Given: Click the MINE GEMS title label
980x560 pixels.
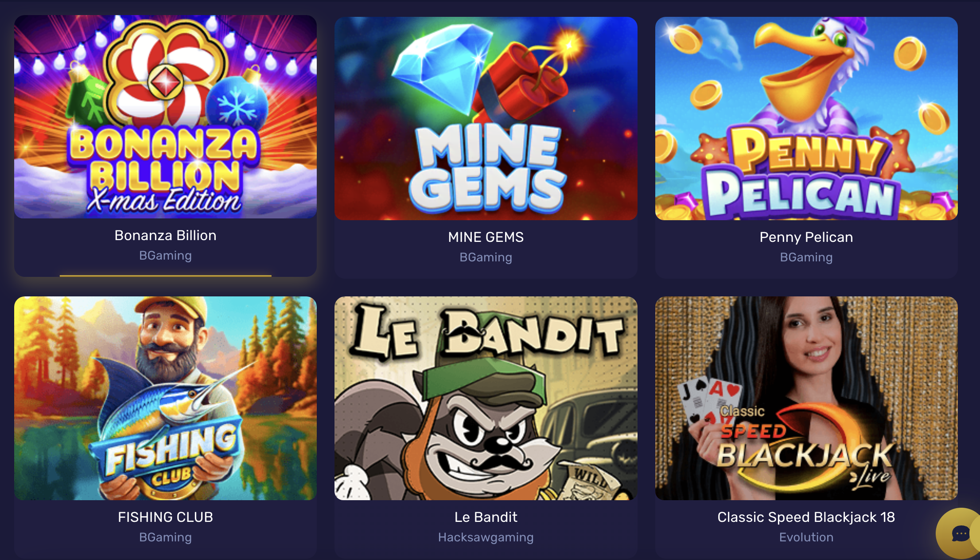Looking at the screenshot, I should 486,237.
